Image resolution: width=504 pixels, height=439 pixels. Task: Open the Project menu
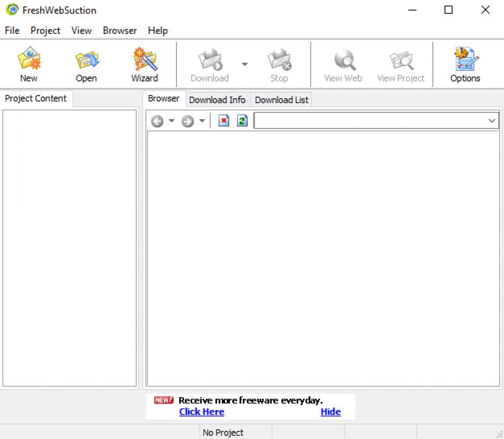point(46,31)
